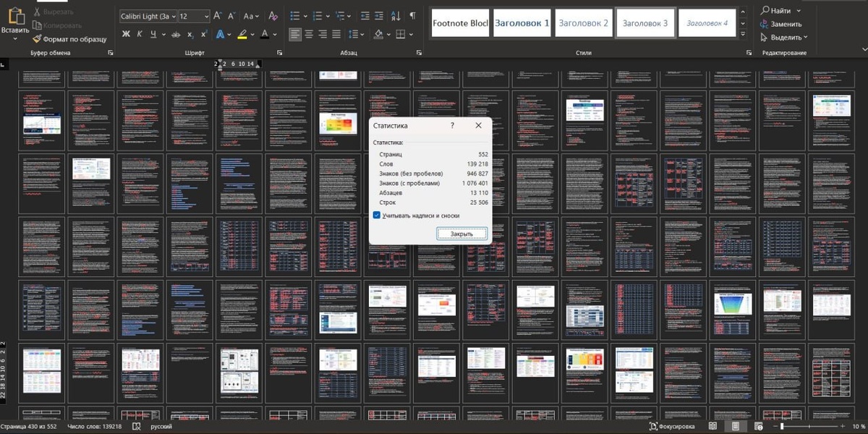Decrease paragraph indent
Viewport: 868px width, 434px height.
point(365,16)
